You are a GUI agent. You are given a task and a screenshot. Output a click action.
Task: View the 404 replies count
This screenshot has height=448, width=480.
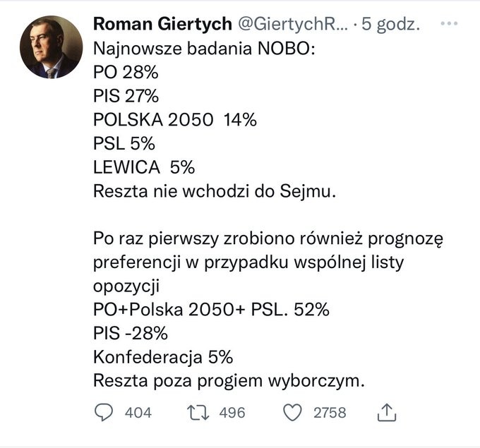[138, 413]
